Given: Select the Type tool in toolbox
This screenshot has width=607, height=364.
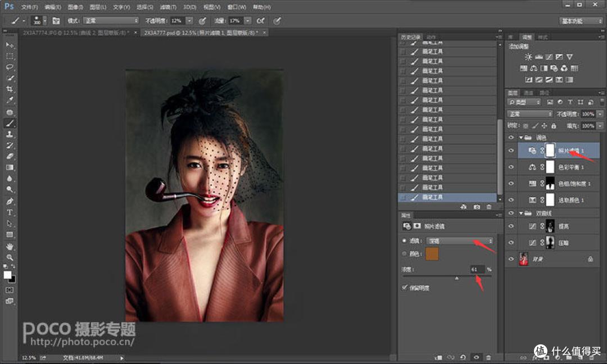Looking at the screenshot, I should tap(10, 212).
